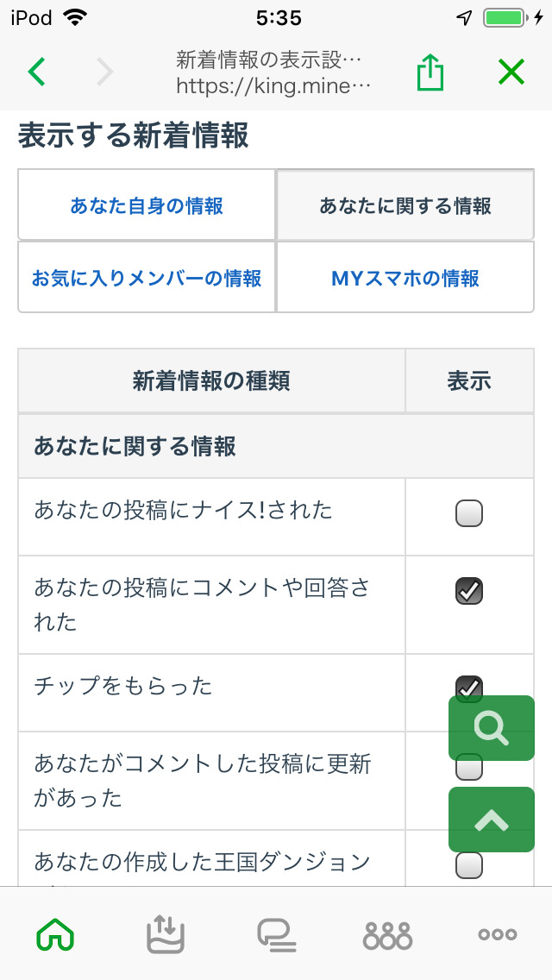The height and width of the screenshot is (980, 552).
Task: Go to home tab in bottom bar
Action: coord(54,934)
